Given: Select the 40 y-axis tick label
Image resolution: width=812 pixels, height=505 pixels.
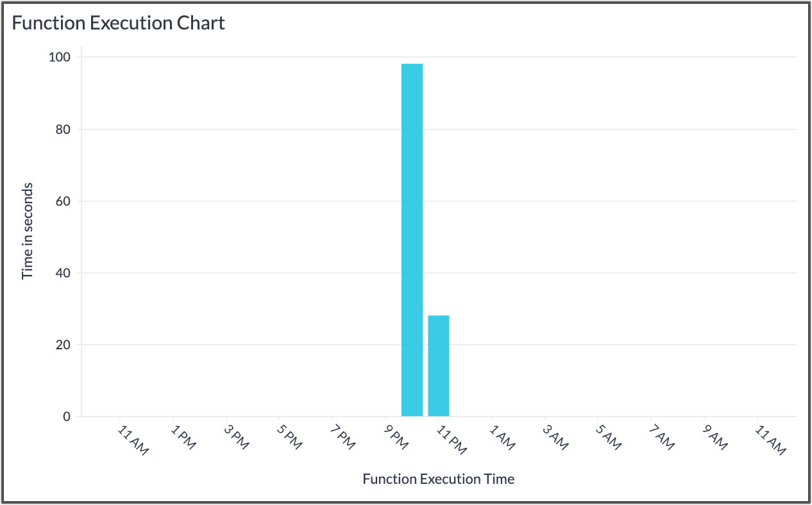Looking at the screenshot, I should (x=63, y=273).
